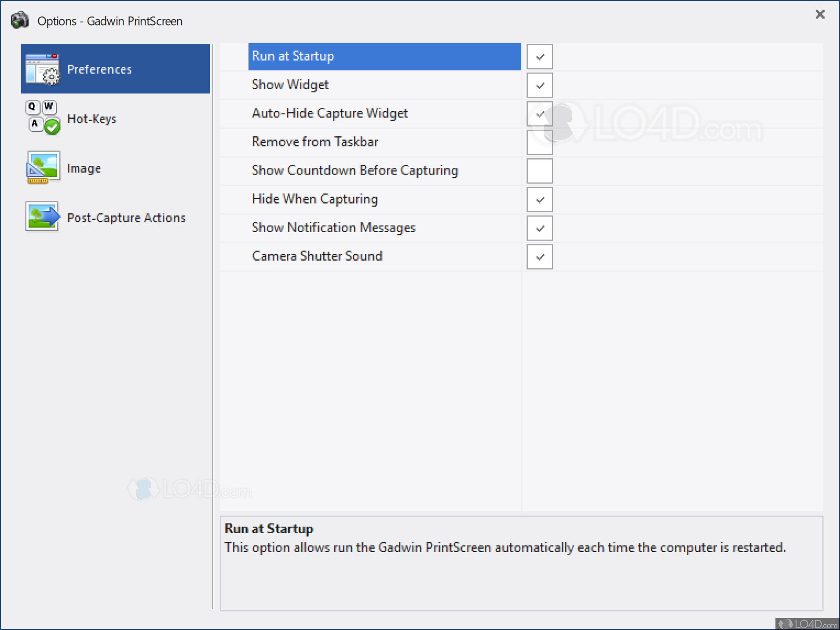This screenshot has height=630, width=840.
Task: Click the Hot-Keys keyboard keys icon
Action: (x=43, y=118)
